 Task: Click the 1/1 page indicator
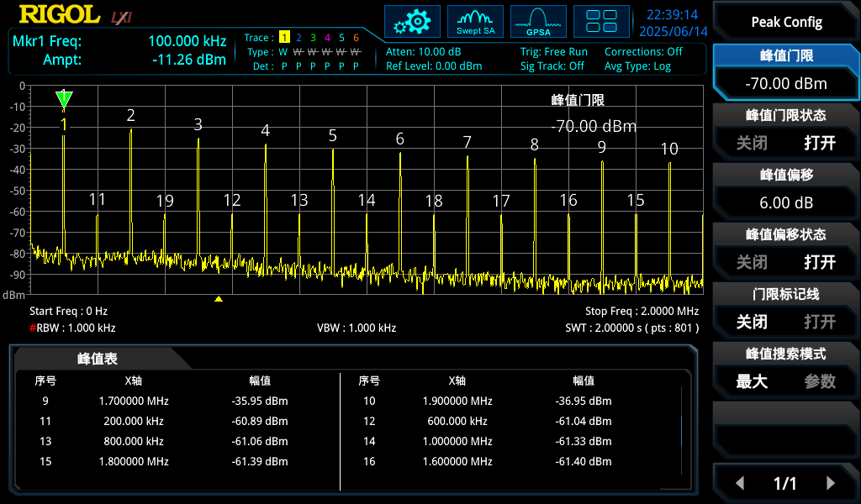(785, 483)
